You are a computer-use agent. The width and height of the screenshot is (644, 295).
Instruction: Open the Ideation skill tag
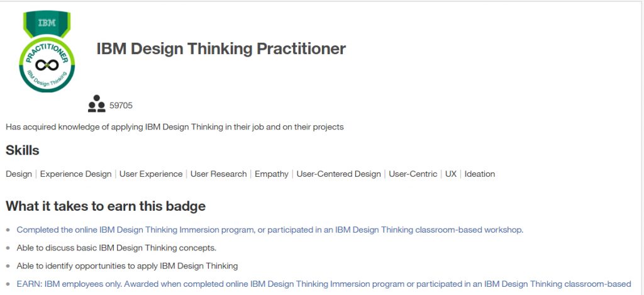[x=480, y=174]
